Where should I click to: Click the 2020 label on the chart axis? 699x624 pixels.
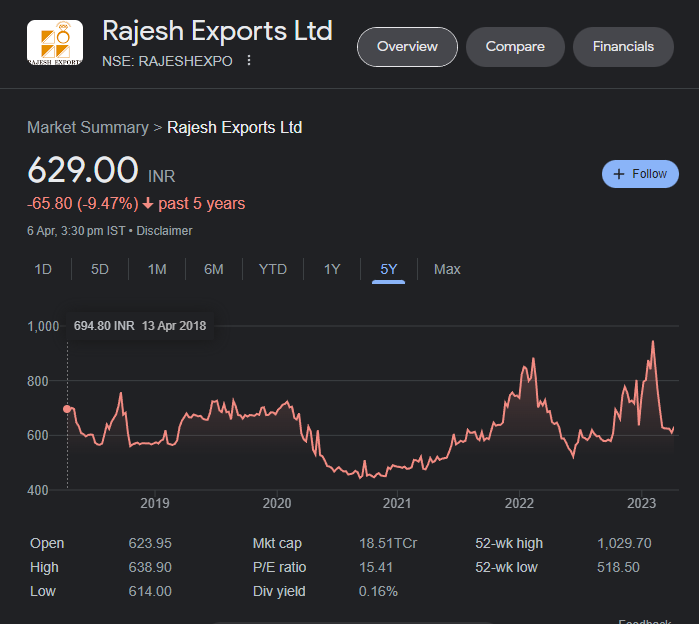click(277, 503)
